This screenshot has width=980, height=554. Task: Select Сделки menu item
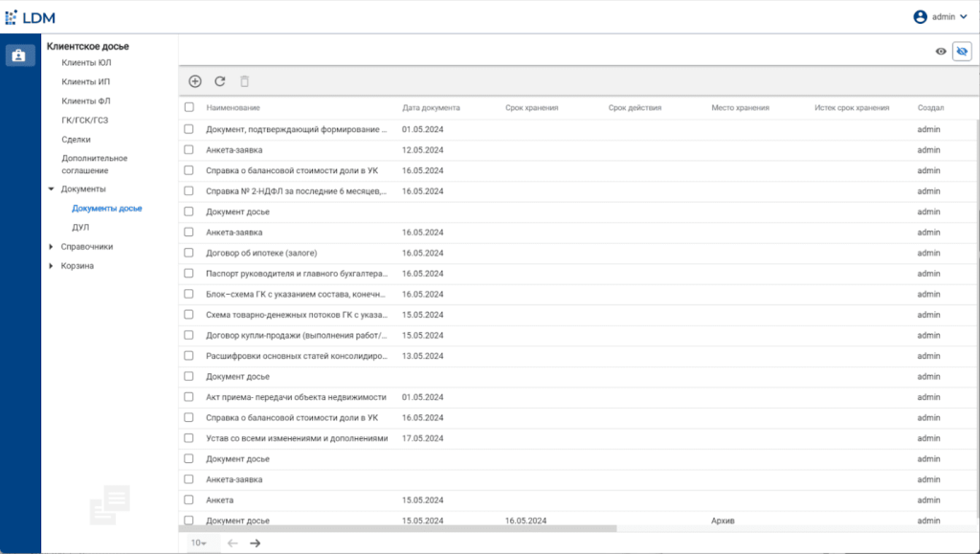tap(77, 140)
